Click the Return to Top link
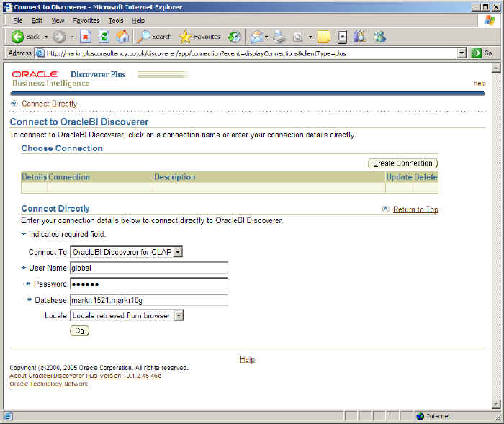Screen dimensions: 504x424 point(415,209)
